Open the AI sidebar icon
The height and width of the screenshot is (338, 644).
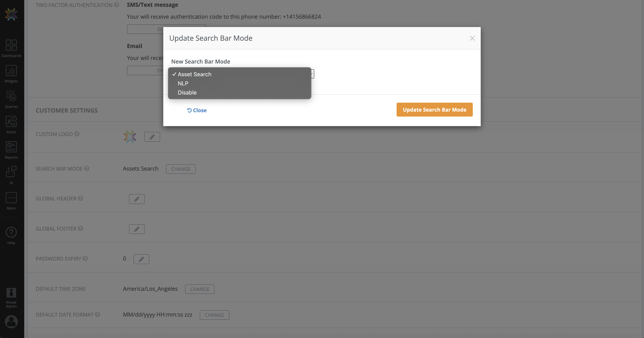coord(11,175)
